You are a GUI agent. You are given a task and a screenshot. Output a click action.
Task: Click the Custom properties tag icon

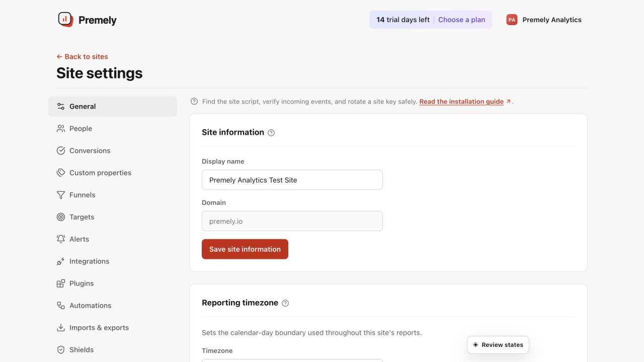(x=61, y=173)
